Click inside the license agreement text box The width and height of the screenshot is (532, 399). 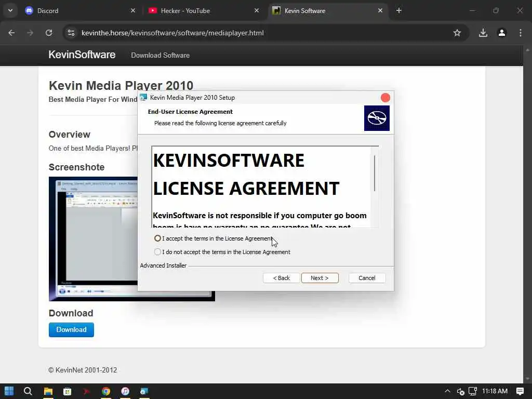[x=261, y=187]
